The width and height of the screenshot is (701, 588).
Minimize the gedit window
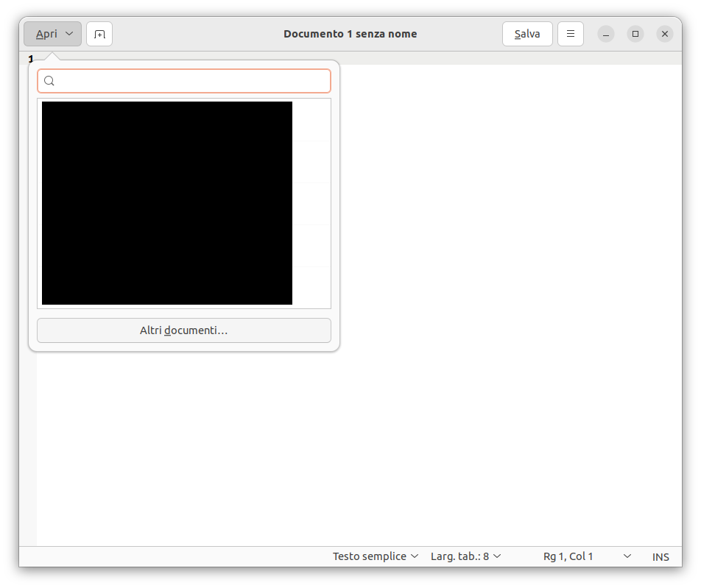(606, 34)
